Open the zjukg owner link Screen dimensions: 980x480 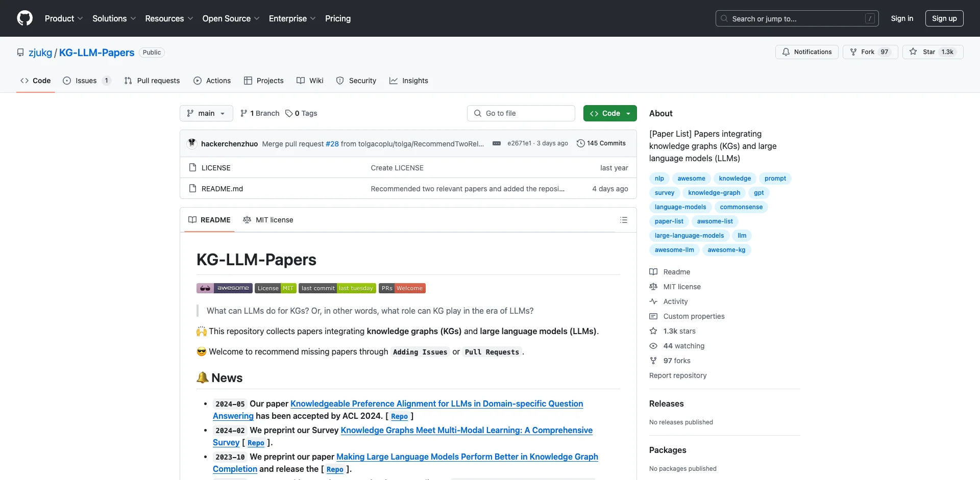(x=40, y=53)
